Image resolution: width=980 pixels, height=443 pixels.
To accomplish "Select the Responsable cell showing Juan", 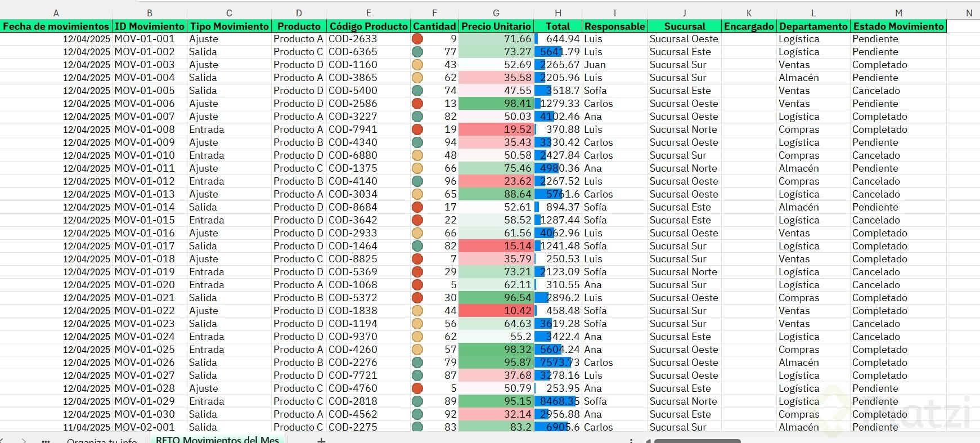I will pyautogui.click(x=615, y=65).
